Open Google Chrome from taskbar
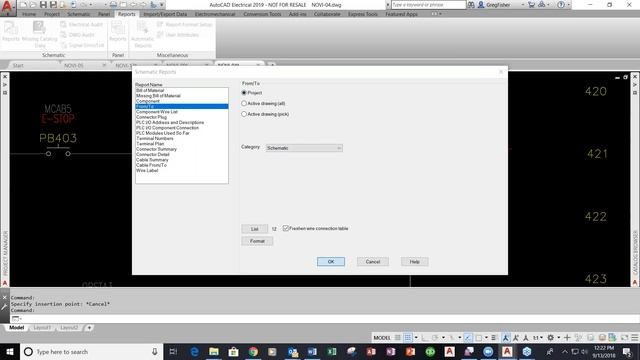640x360 pixels. (x=253, y=351)
